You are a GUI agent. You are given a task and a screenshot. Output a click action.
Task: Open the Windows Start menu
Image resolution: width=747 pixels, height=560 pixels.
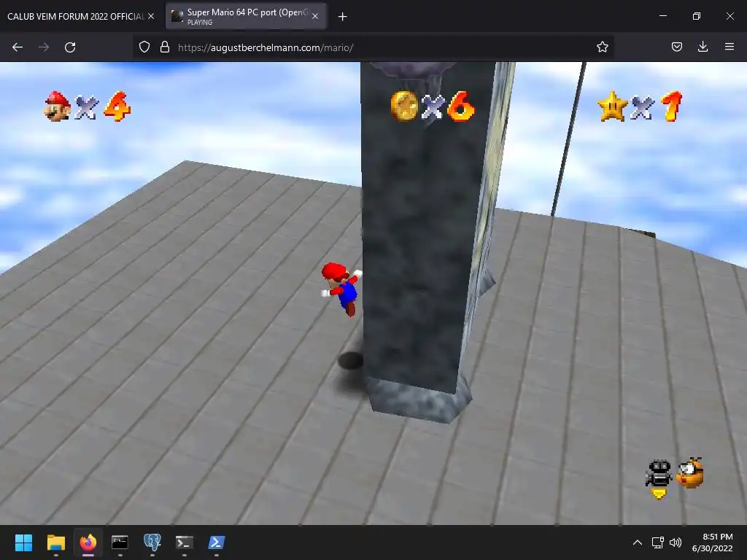point(23,542)
